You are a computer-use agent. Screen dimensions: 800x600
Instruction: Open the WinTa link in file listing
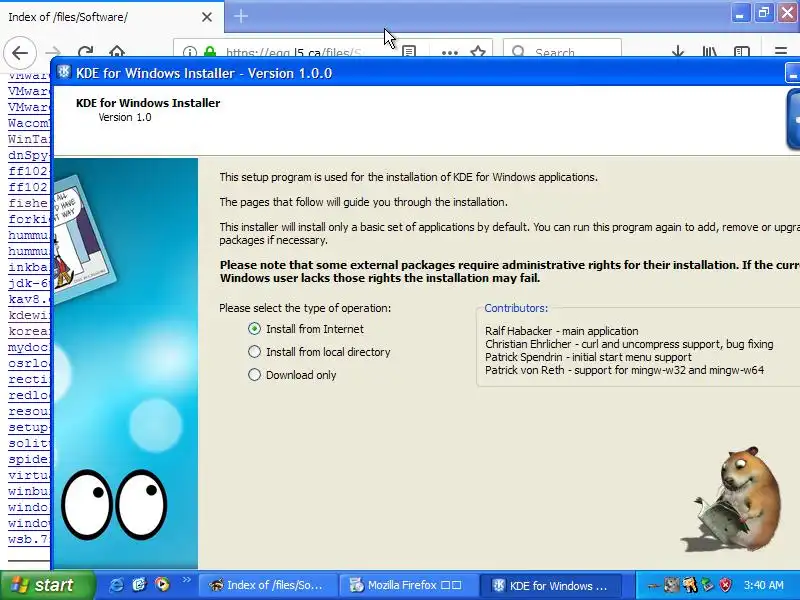(29, 139)
